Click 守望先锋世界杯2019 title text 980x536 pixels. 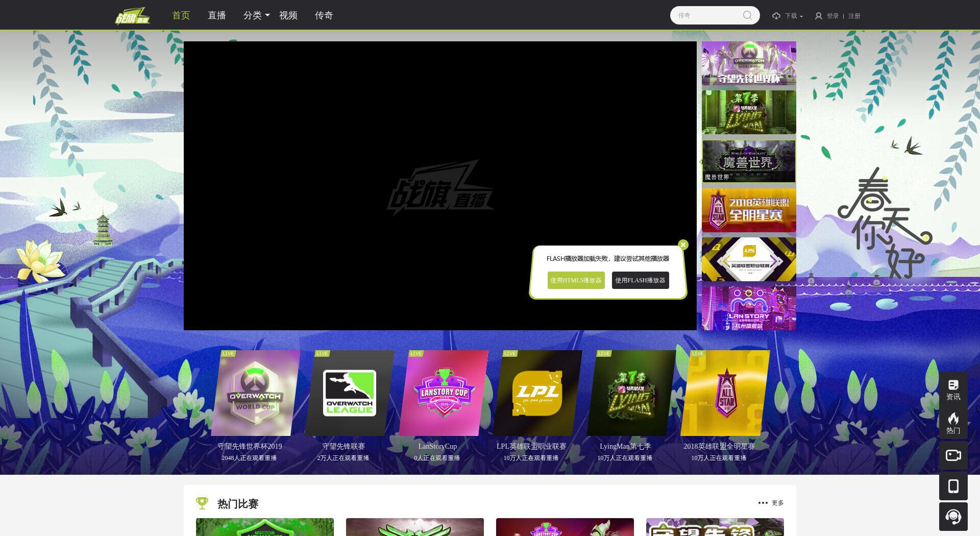(250, 446)
